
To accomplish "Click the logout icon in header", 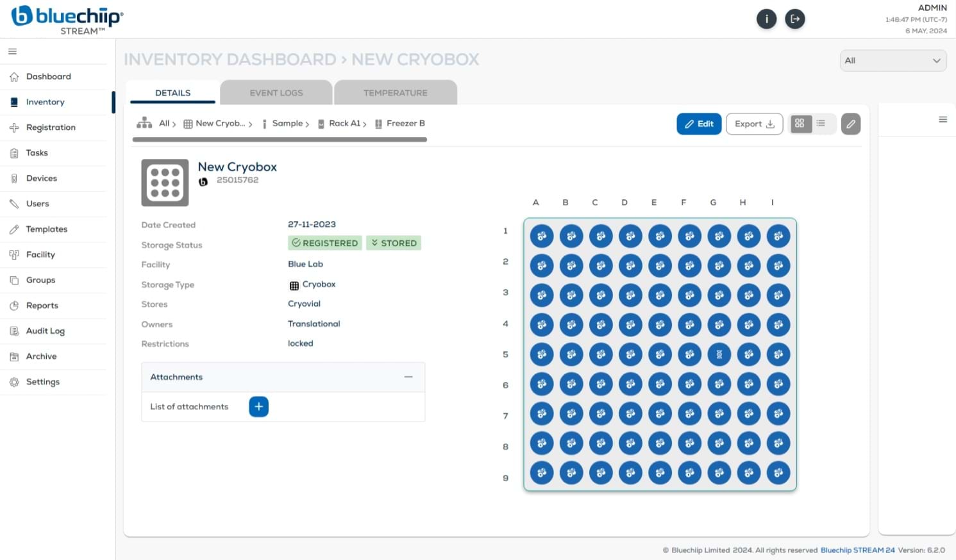I will coord(795,19).
